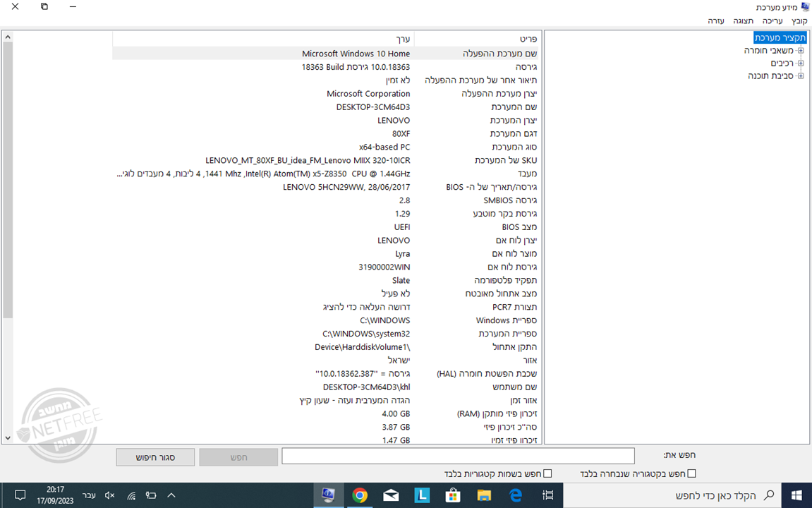Expand the 'סביבת תוכנה' tree node
The image size is (812, 508).
pyautogui.click(x=801, y=76)
